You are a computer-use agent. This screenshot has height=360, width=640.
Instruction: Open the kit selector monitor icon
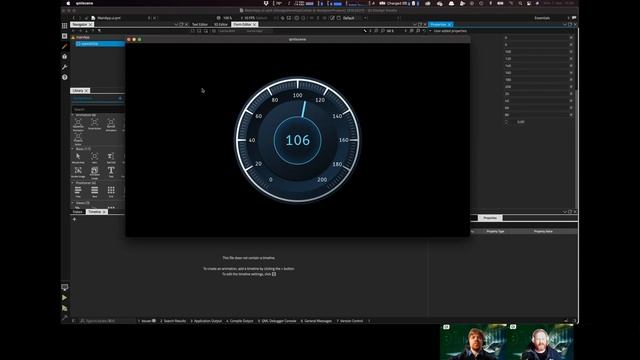click(x=64, y=287)
